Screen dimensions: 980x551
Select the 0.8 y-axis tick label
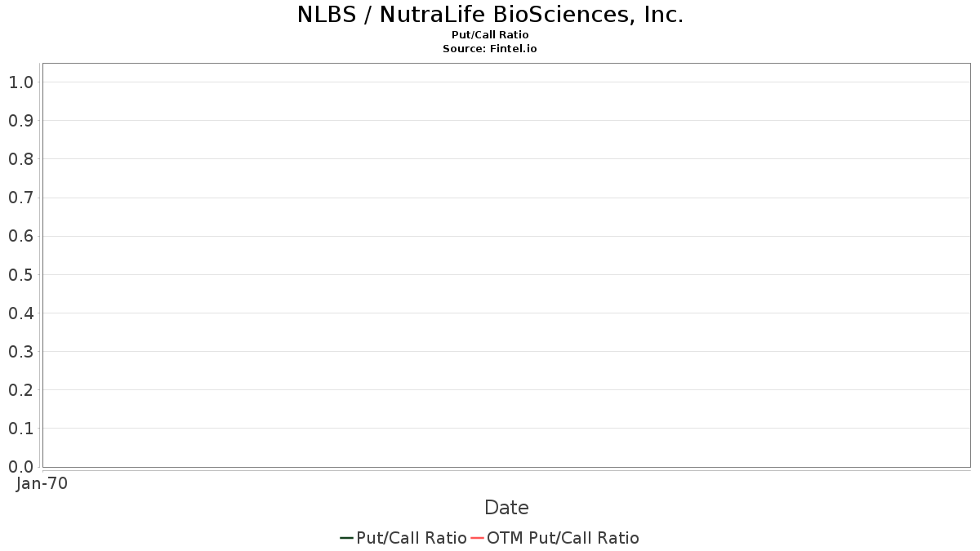point(20,159)
